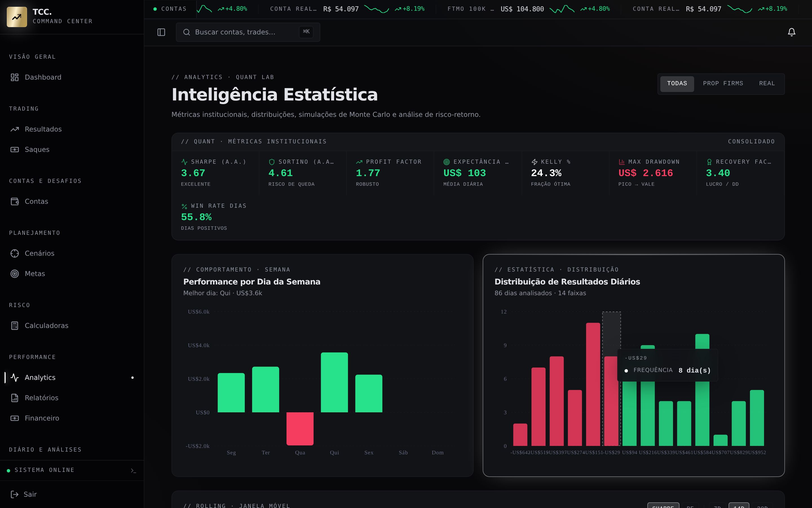Click the SISTEMA ONLINE status text

pos(44,470)
